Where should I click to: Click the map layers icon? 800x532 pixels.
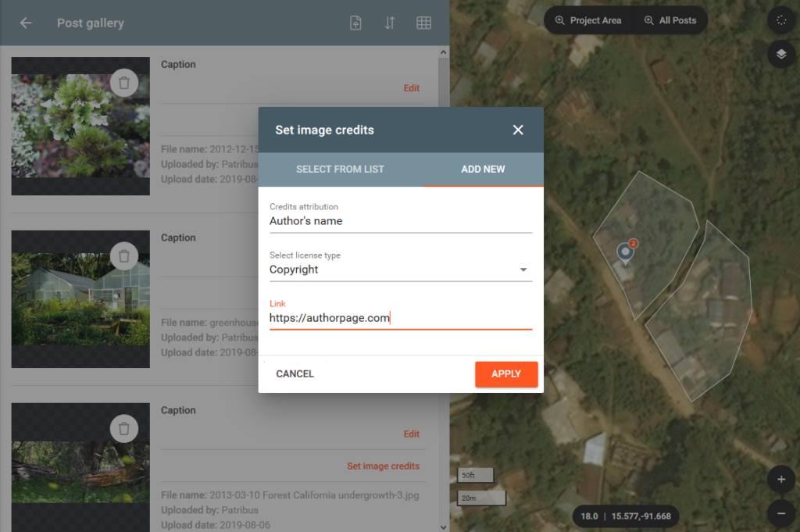781,54
